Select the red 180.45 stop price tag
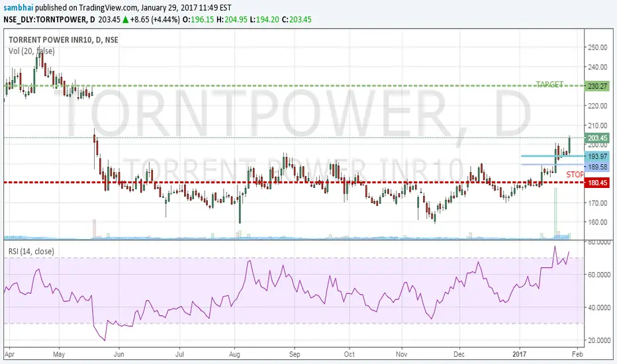 [597, 183]
